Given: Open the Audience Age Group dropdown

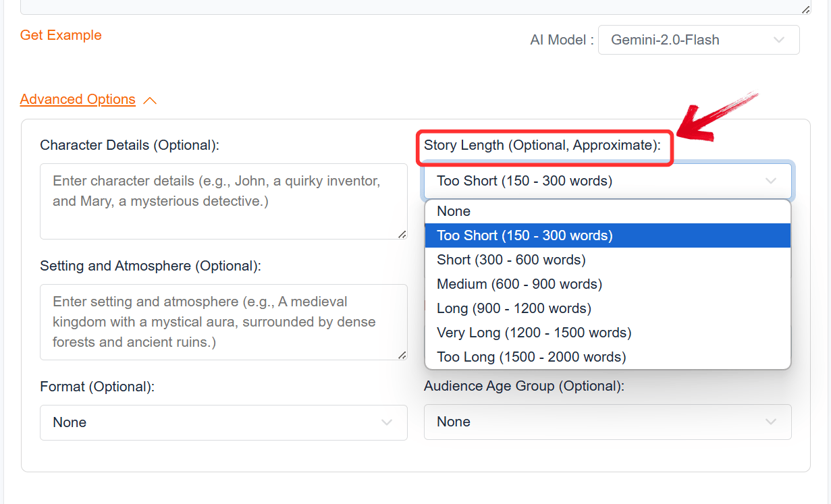Looking at the screenshot, I should tap(607, 422).
